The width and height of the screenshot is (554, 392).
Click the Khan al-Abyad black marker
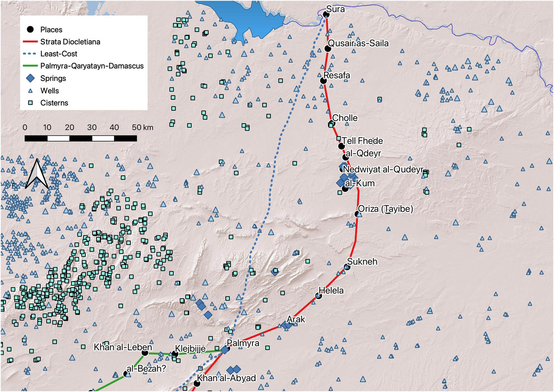pyautogui.click(x=197, y=383)
